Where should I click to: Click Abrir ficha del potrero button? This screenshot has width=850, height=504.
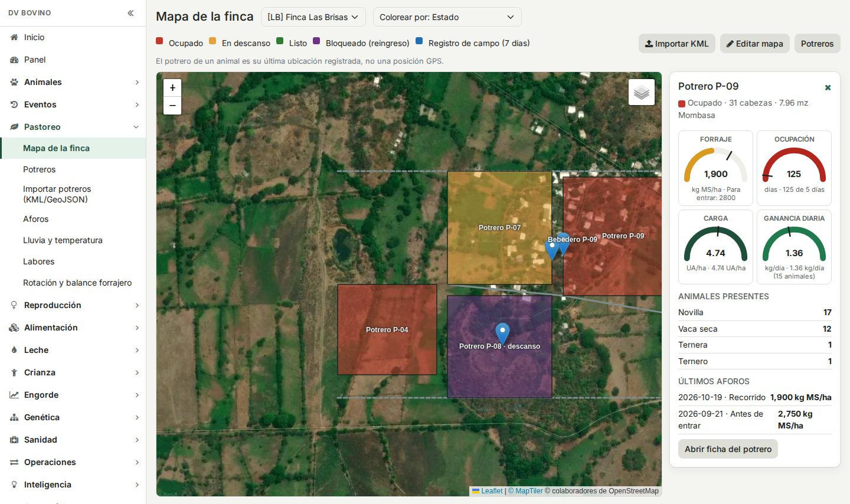pyautogui.click(x=728, y=449)
